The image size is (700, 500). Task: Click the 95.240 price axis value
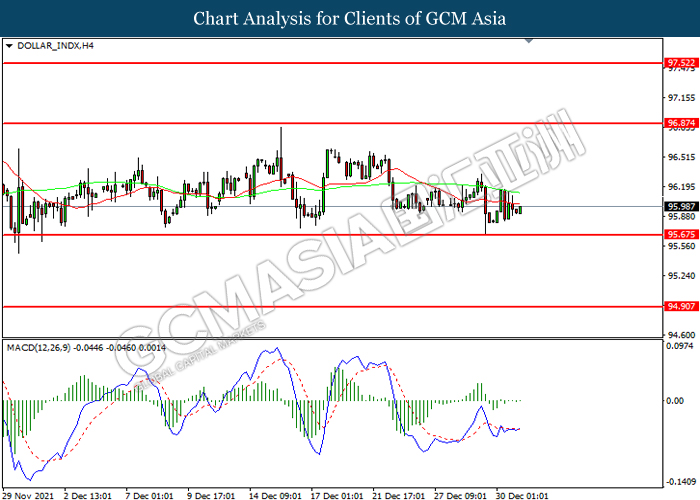pos(681,275)
